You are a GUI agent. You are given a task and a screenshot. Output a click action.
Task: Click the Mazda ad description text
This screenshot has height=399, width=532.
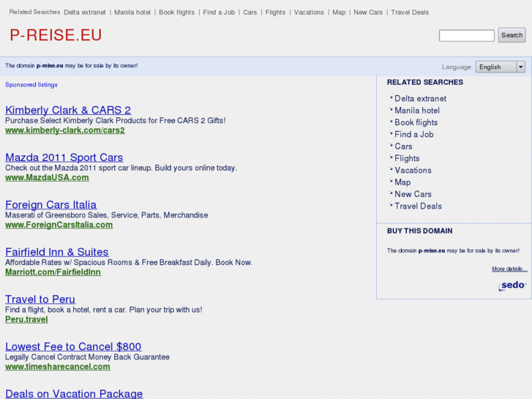pos(121,168)
